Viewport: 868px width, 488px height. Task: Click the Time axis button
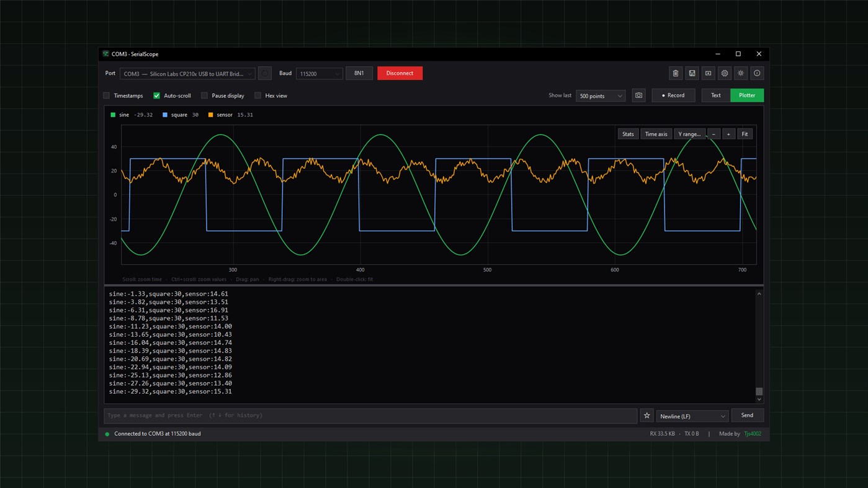(x=656, y=134)
